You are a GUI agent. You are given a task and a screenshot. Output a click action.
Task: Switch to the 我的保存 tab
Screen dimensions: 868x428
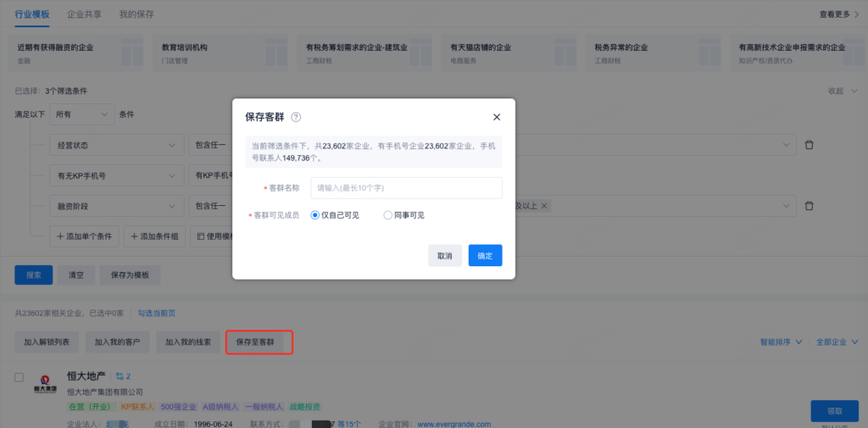tap(136, 14)
